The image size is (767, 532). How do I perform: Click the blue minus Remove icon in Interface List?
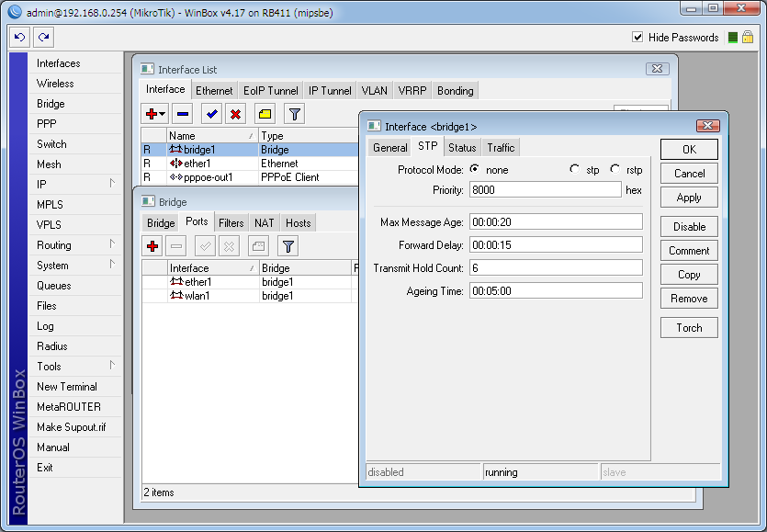tap(183, 114)
